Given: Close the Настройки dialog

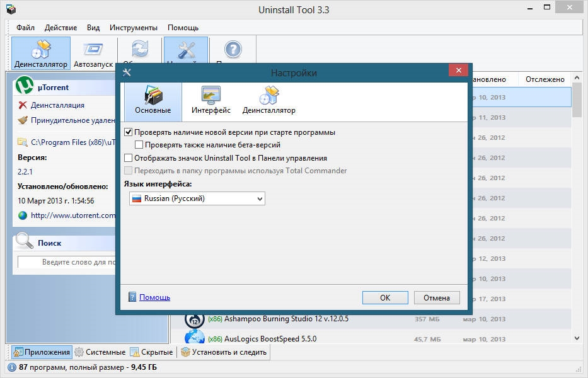Looking at the screenshot, I should coord(458,71).
